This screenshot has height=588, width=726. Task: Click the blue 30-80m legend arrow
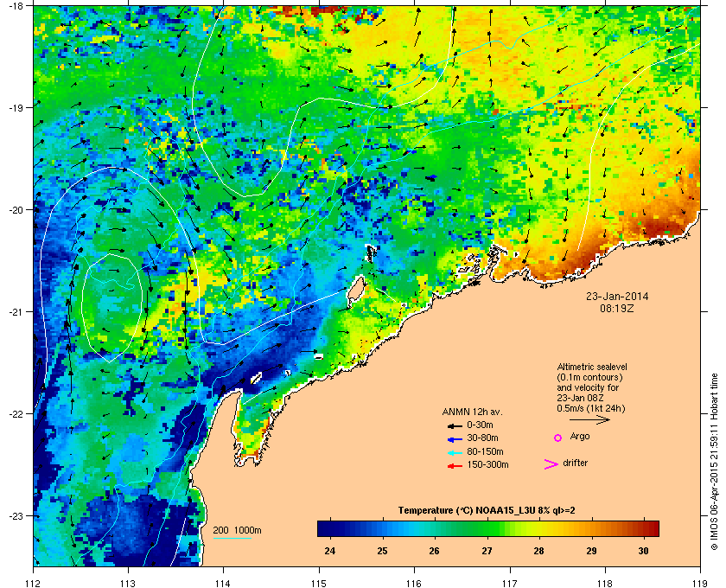tap(455, 438)
